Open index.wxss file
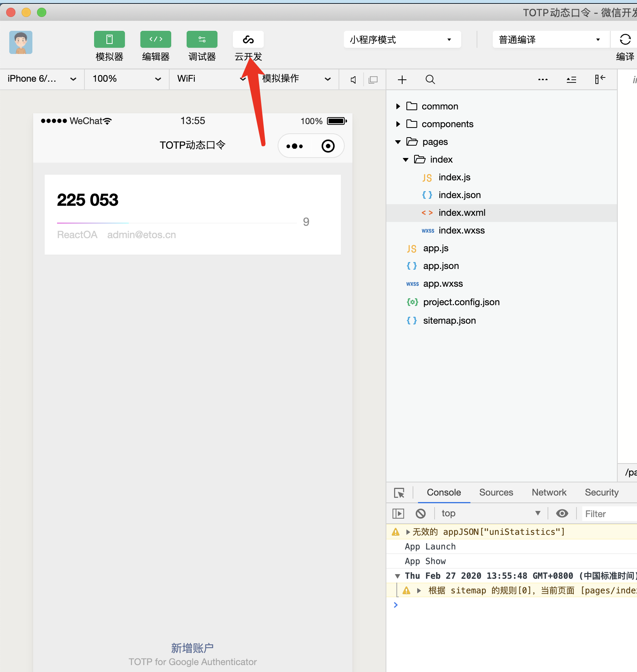Image resolution: width=637 pixels, height=672 pixels. (462, 230)
